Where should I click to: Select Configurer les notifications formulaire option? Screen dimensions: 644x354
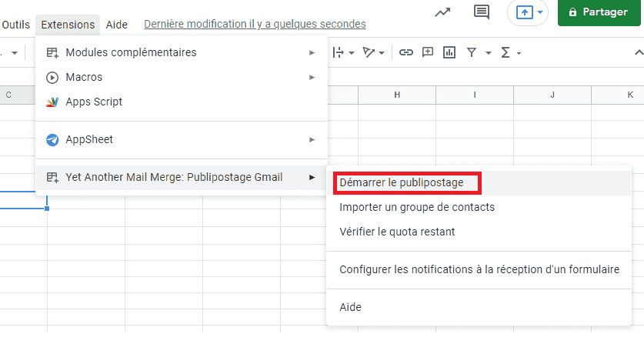[x=479, y=270]
